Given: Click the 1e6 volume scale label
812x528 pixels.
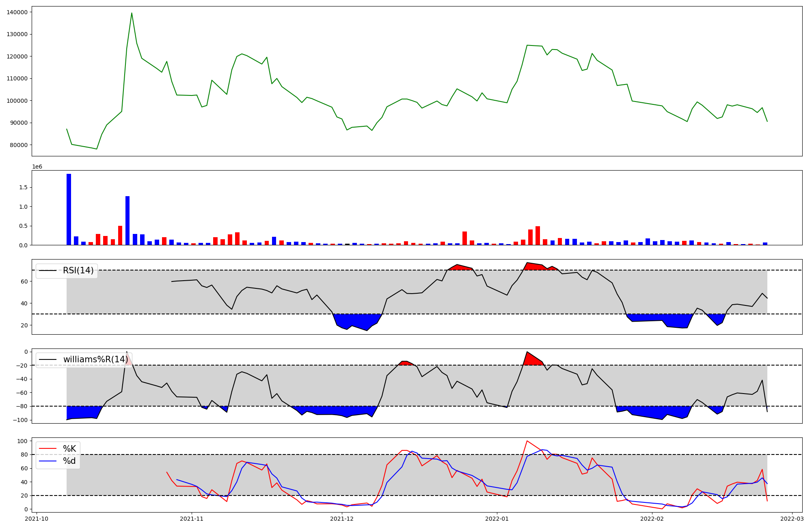Looking at the screenshot, I should pyautogui.click(x=37, y=167).
